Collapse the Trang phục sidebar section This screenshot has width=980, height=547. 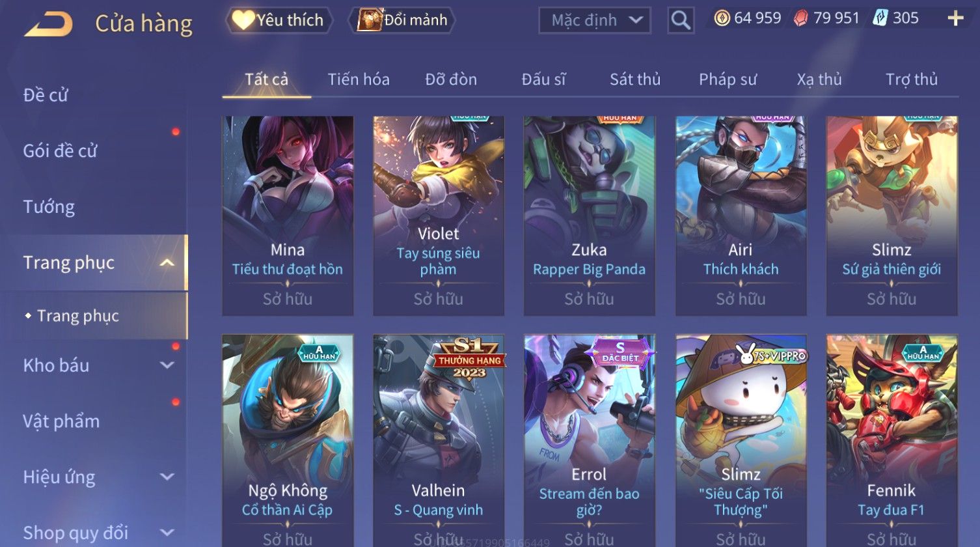click(167, 263)
